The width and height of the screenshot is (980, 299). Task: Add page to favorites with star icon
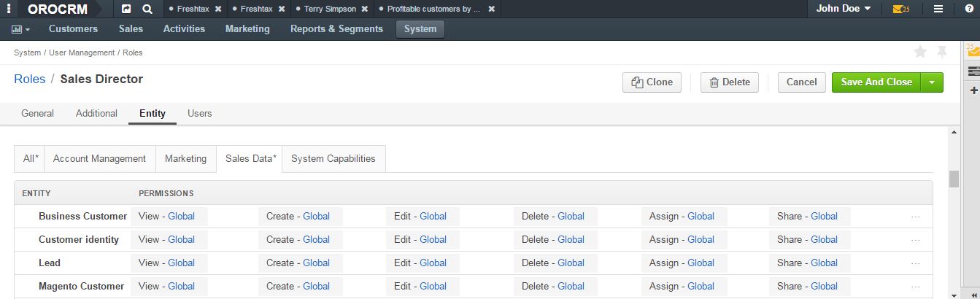tap(920, 52)
